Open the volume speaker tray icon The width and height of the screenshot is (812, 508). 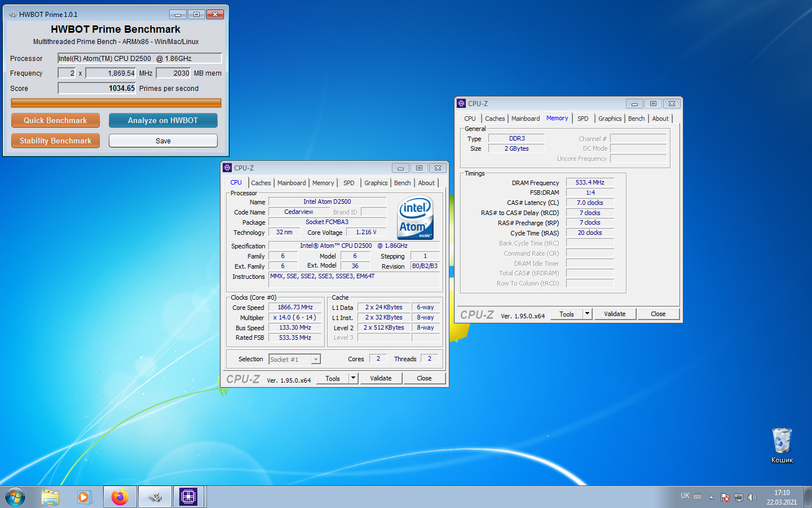coord(752,497)
